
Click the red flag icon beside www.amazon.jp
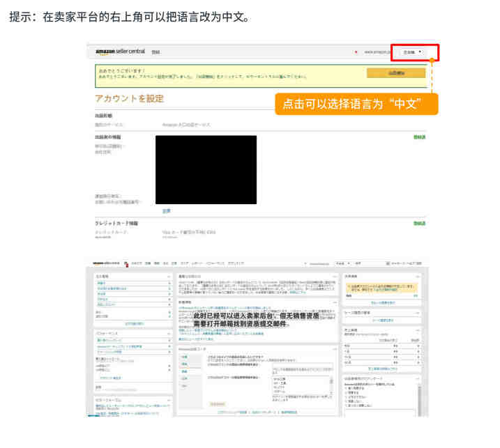click(x=356, y=52)
